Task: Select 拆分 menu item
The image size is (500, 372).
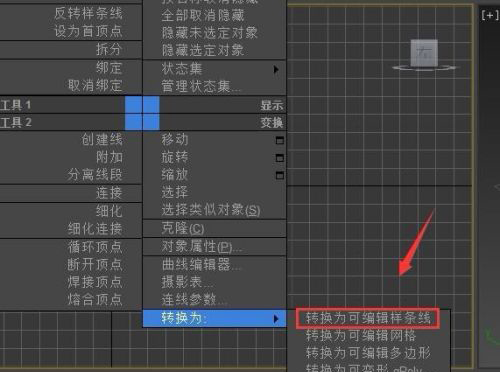Action: point(109,49)
